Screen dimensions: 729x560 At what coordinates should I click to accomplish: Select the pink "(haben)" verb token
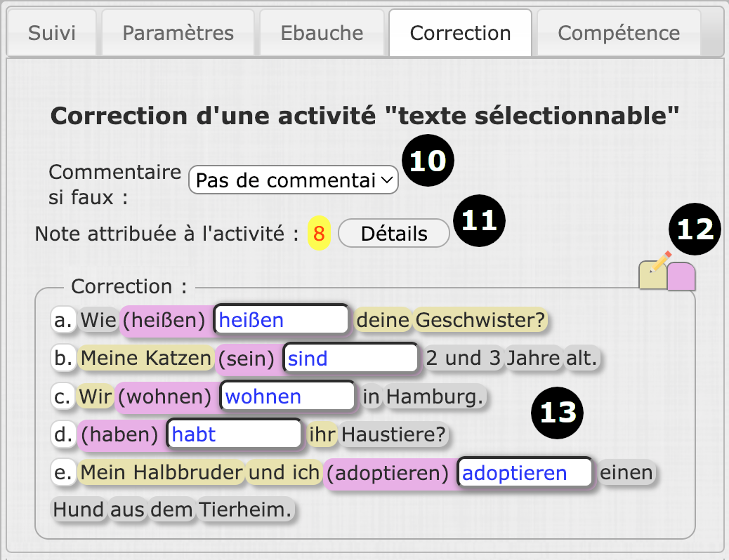pos(120,435)
